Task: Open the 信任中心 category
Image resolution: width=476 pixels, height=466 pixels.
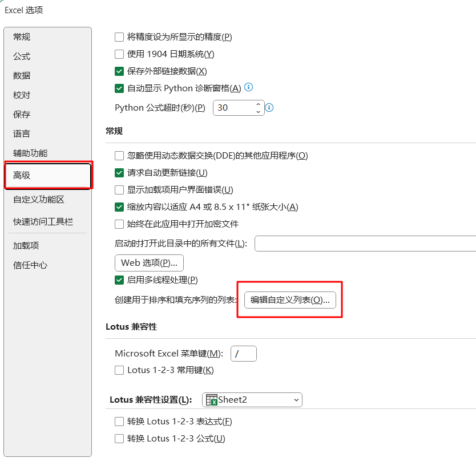Action: coord(30,265)
